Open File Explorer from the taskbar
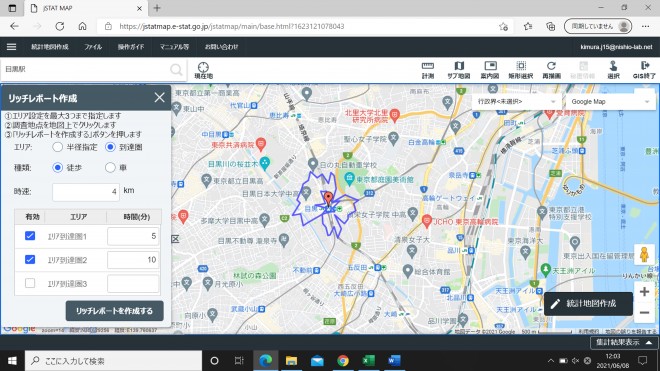The width and height of the screenshot is (660, 371). [291, 361]
